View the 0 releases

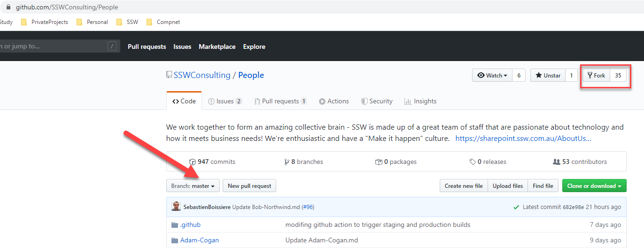point(488,162)
